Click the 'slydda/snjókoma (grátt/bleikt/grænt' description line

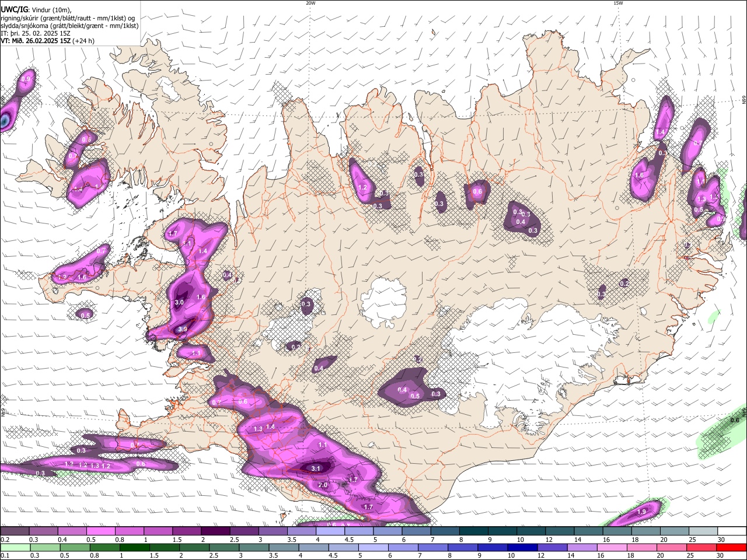pos(69,26)
